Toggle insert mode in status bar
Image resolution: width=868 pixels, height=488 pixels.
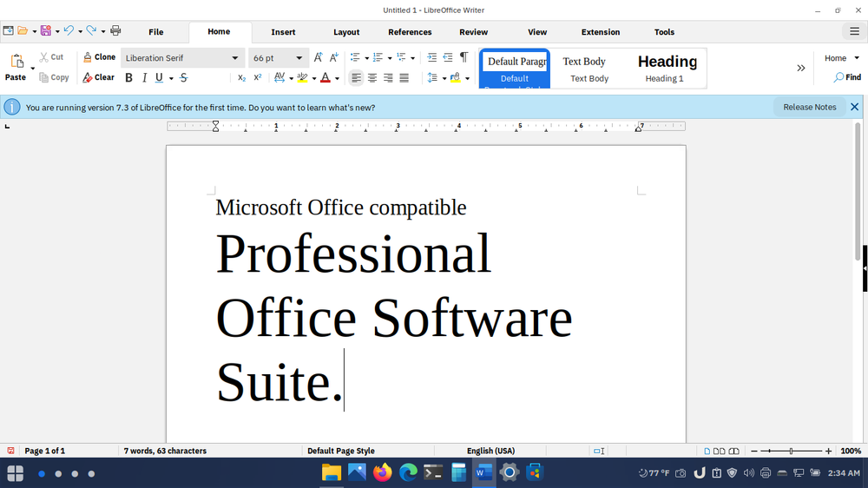(x=599, y=451)
